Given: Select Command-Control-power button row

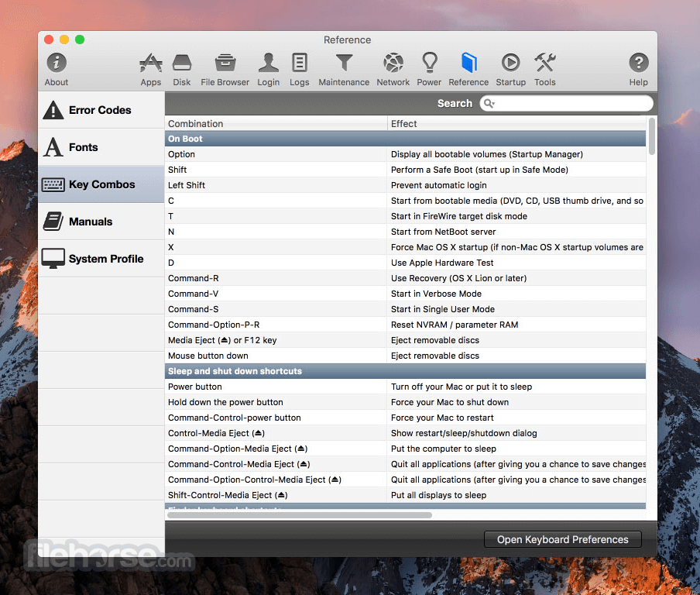Looking at the screenshot, I should pyautogui.click(x=405, y=418).
